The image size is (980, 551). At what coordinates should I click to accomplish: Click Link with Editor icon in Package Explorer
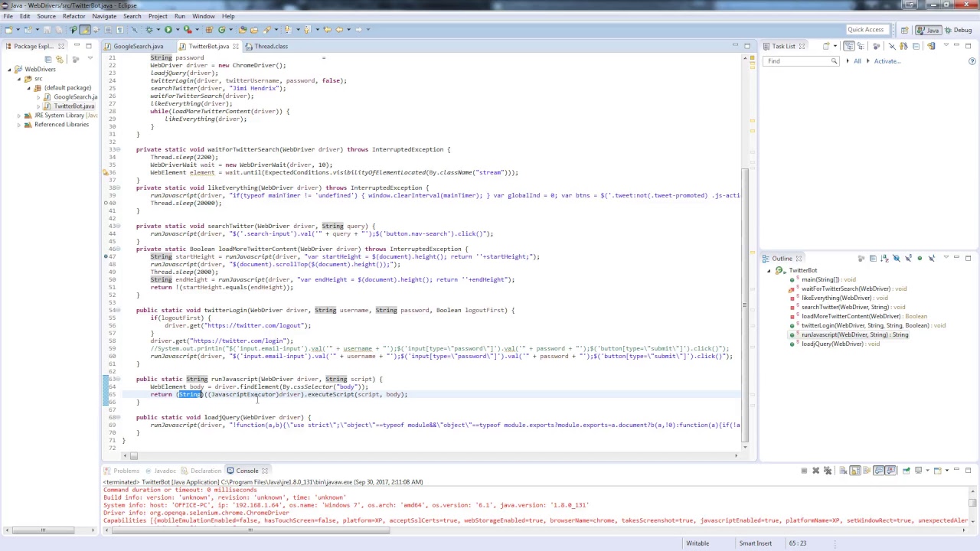coord(60,59)
